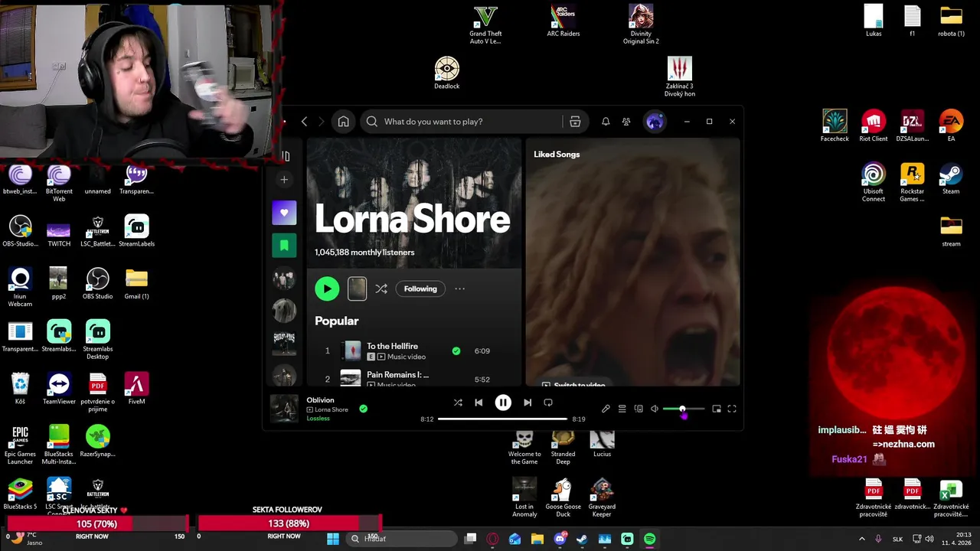Mute Spotify volume speaker icon
Viewport: 980px width, 551px height.
coord(655,409)
